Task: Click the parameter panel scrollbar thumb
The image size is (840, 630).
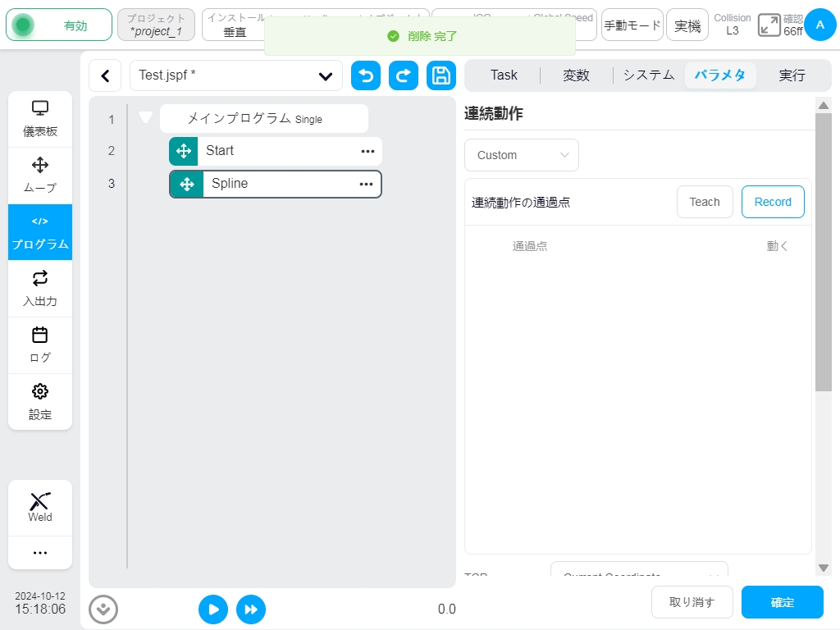Action: tap(824, 252)
